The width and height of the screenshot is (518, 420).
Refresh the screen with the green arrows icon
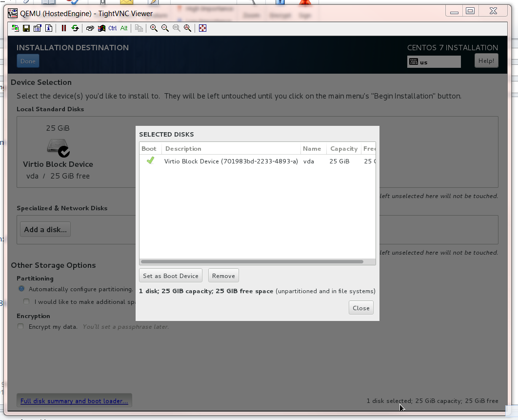coord(75,28)
